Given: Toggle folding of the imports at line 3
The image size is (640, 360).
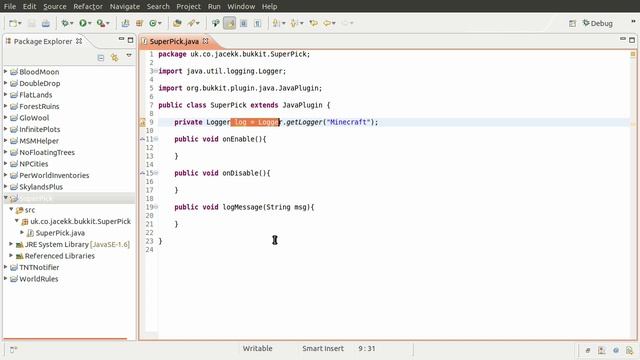Looking at the screenshot, I should pyautogui.click(x=156, y=71).
